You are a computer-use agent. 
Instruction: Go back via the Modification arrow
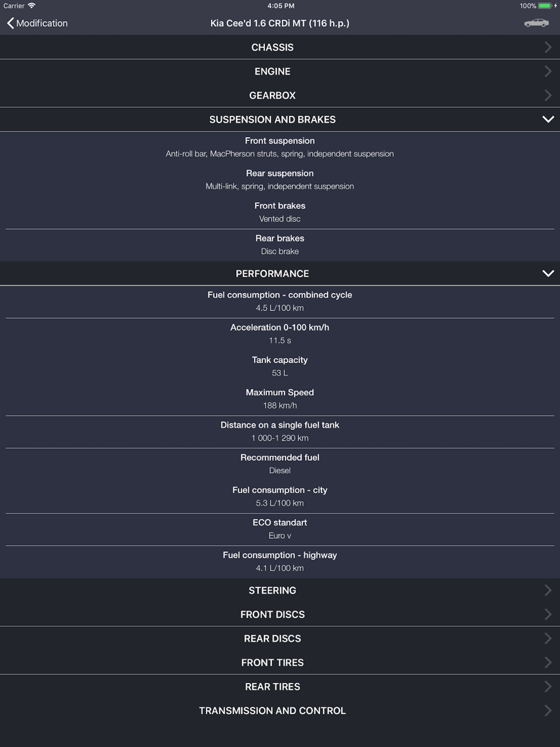click(x=10, y=23)
